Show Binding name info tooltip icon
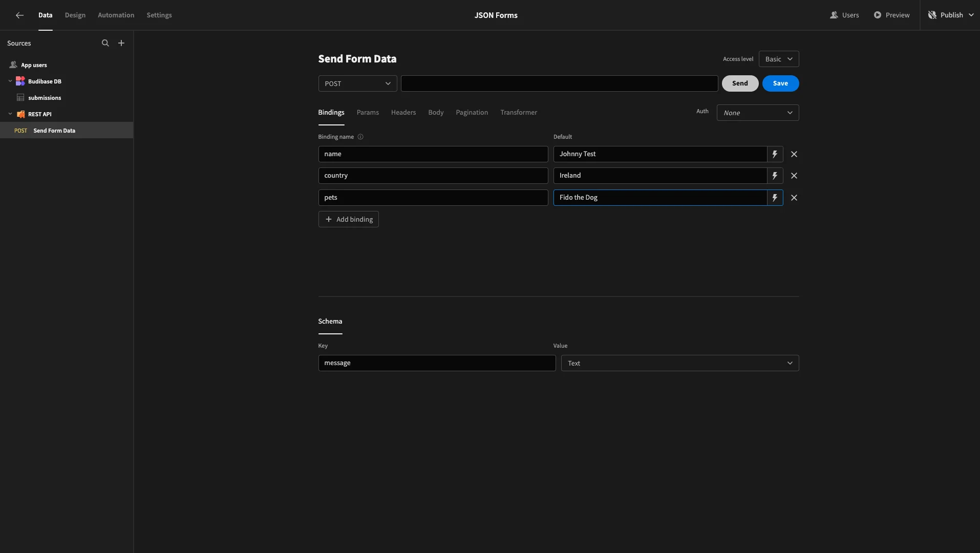980x553 pixels. click(360, 137)
